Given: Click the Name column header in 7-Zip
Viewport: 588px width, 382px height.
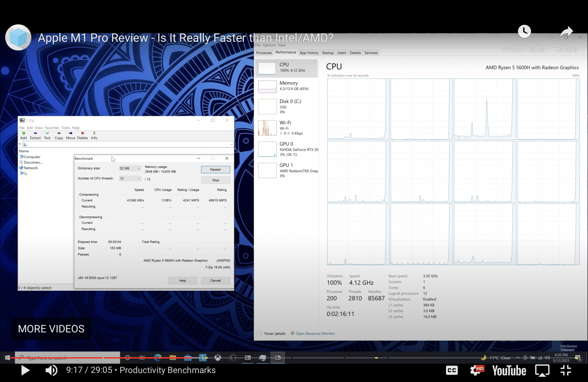Looking at the screenshot, I should (x=24, y=151).
